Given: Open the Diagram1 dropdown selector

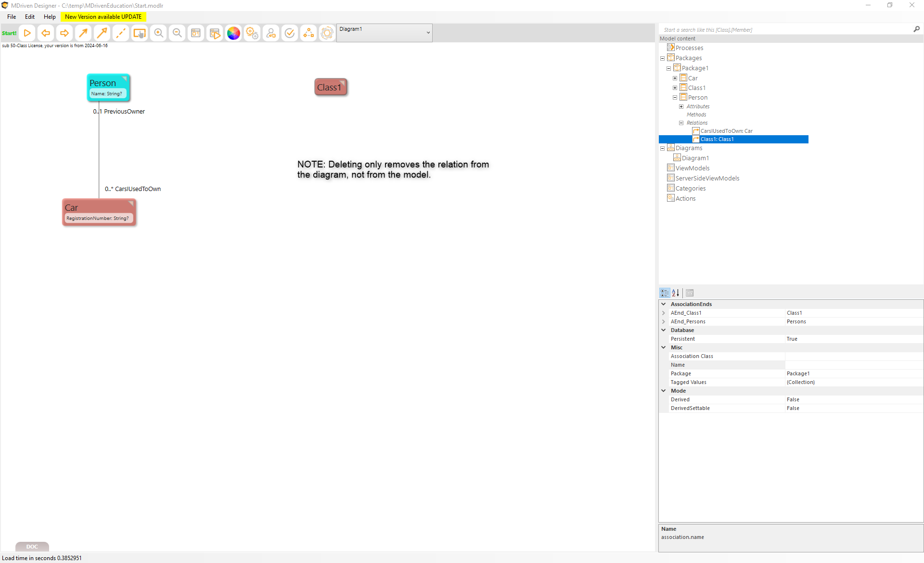Looking at the screenshot, I should (x=428, y=33).
